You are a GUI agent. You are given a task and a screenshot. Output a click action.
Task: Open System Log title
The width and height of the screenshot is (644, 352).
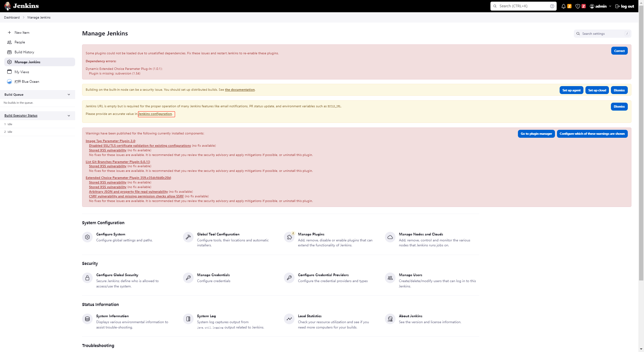[x=207, y=316]
